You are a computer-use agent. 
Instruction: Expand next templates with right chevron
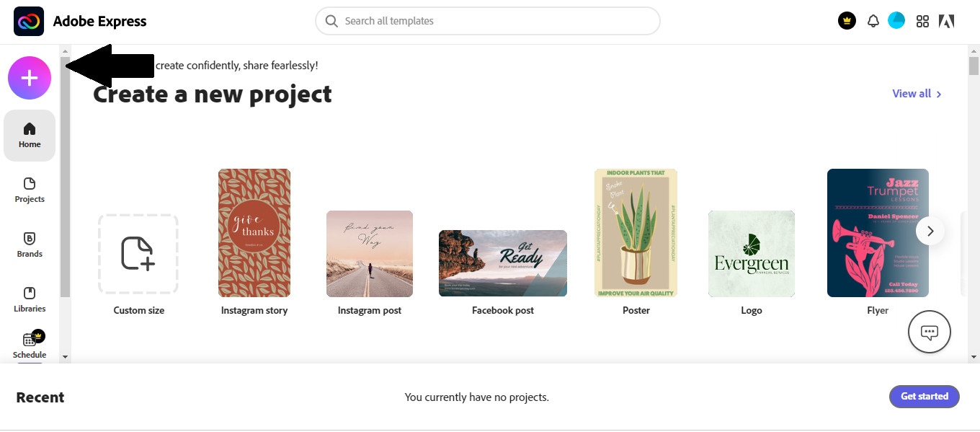click(x=930, y=231)
